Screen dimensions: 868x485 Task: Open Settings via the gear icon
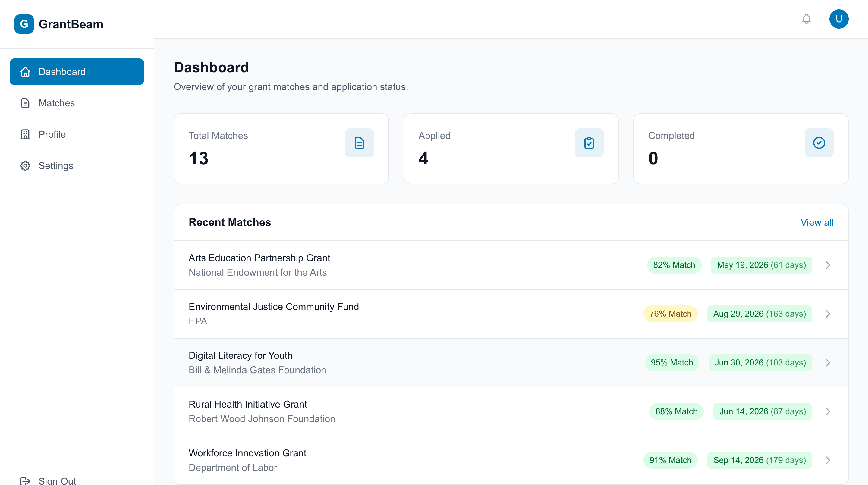coord(25,165)
